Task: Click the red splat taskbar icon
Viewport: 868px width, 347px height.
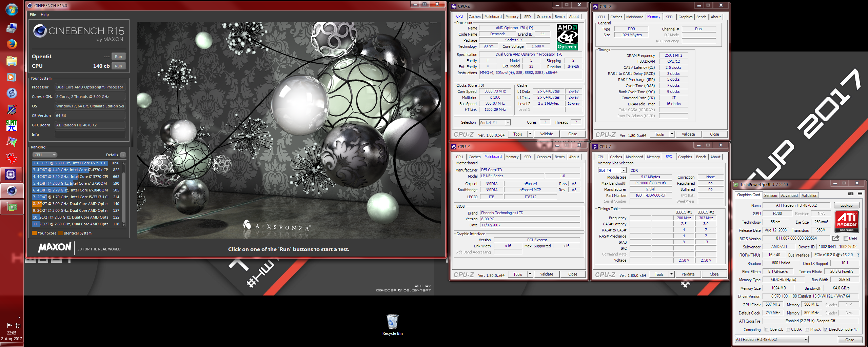Action: tap(12, 158)
